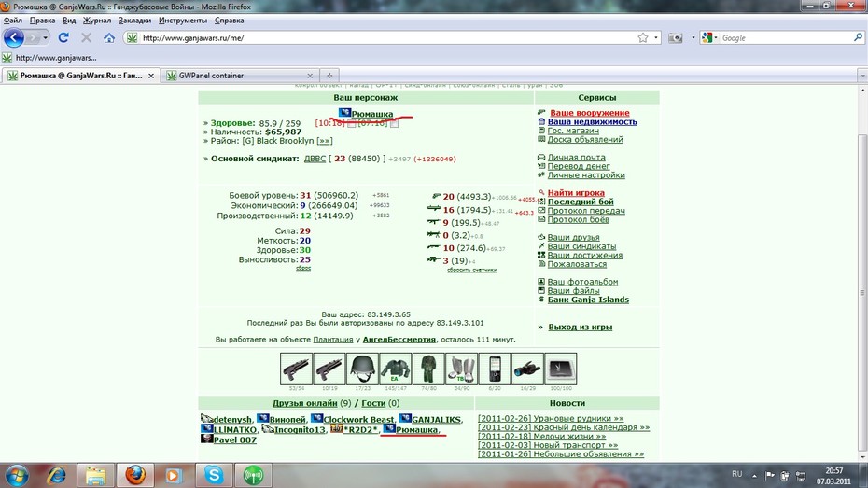Open the Инструменты menu
Screen dimensions: 868x488
tap(183, 21)
